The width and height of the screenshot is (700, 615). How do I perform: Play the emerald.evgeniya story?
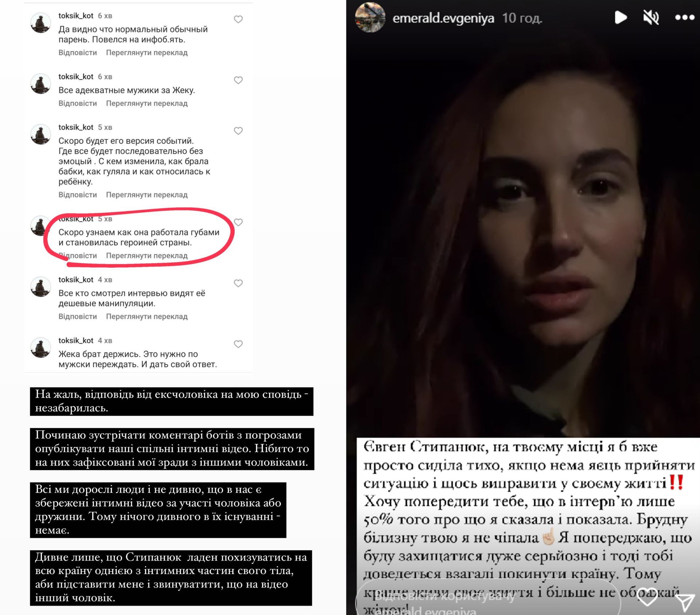click(x=621, y=17)
